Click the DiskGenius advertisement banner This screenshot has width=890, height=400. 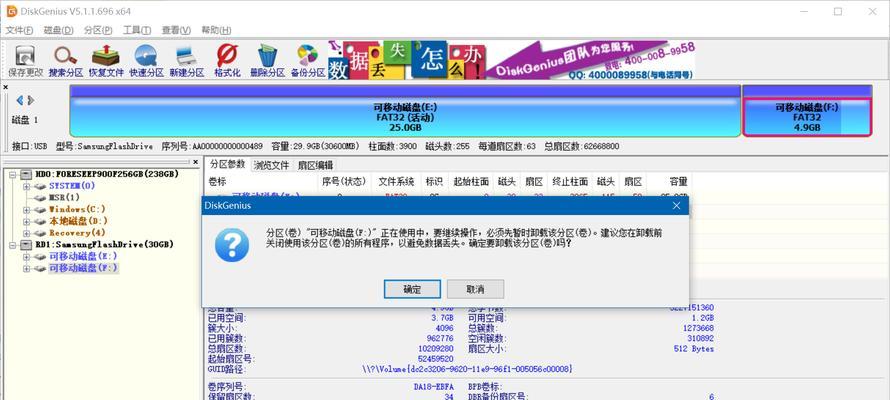point(511,60)
